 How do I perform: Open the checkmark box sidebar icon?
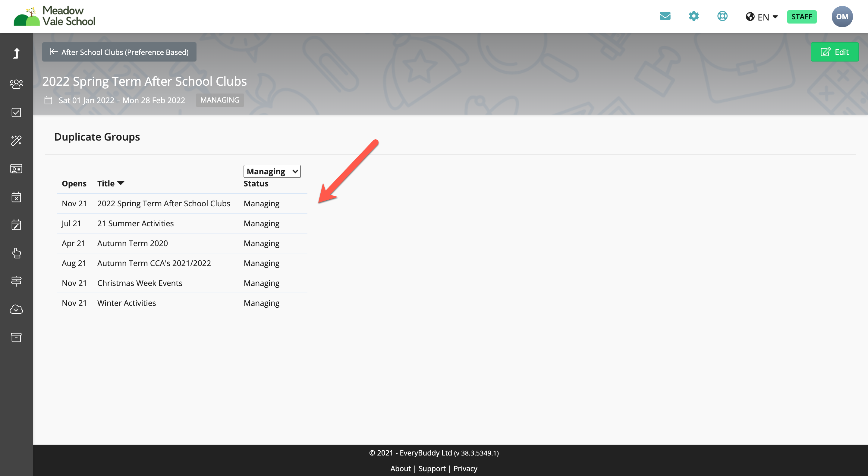[x=16, y=112]
